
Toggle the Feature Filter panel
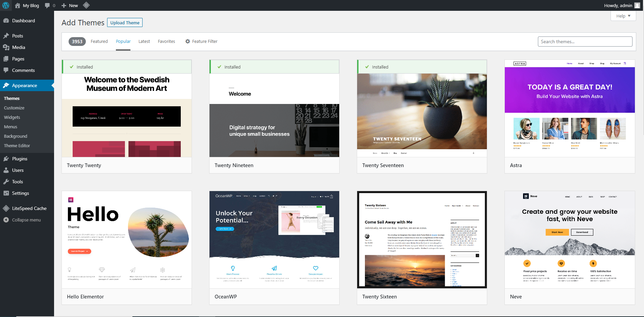coord(201,42)
